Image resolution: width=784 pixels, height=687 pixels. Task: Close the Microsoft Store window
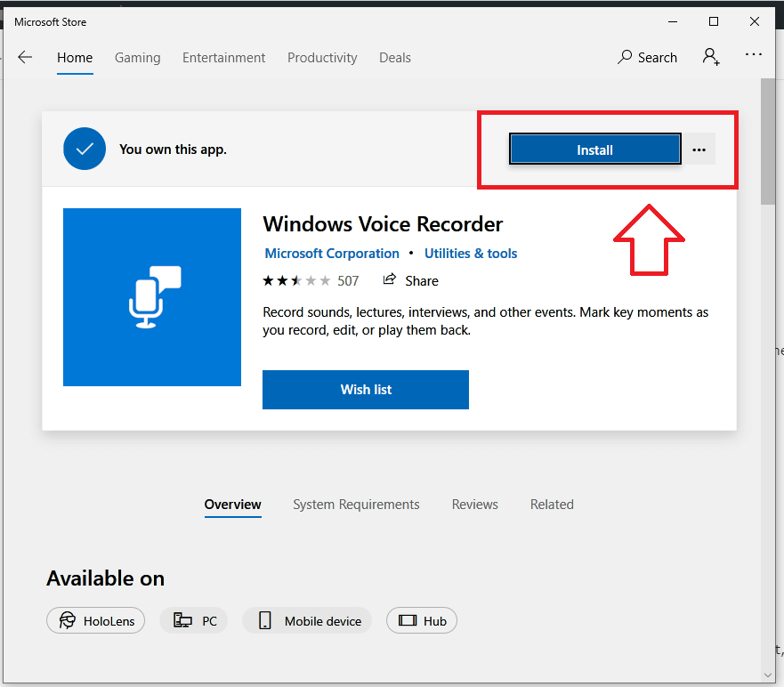coord(755,21)
